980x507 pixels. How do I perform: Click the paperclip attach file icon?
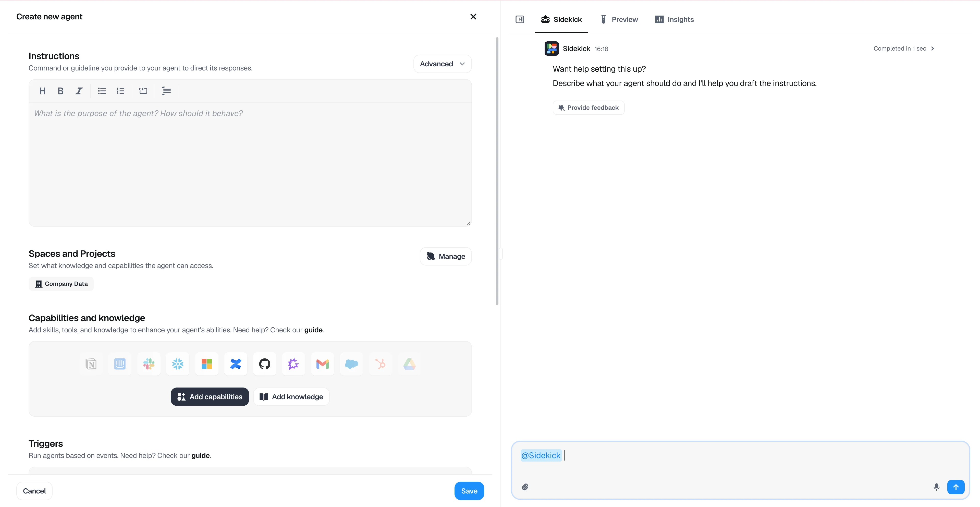[x=525, y=487]
